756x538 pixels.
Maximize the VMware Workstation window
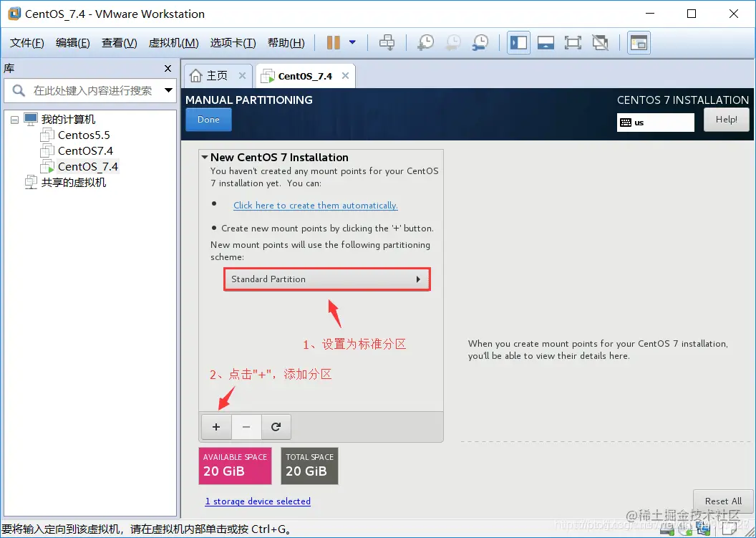pyautogui.click(x=692, y=14)
